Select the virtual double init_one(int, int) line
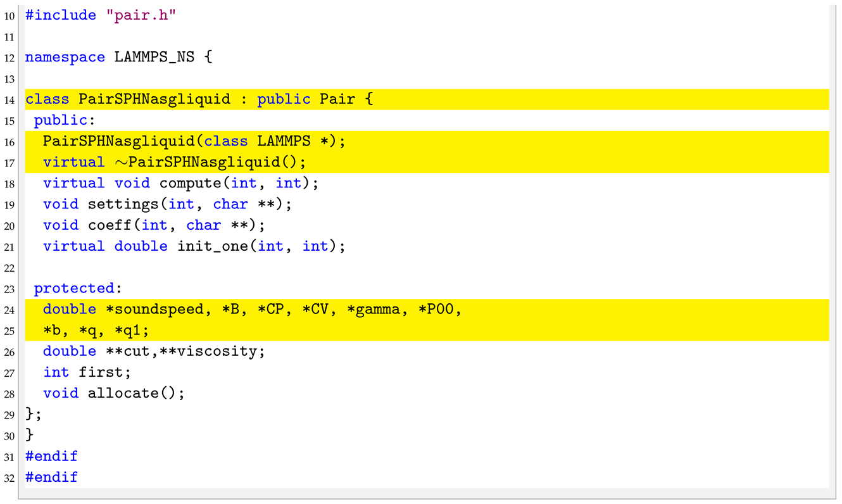 [194, 246]
